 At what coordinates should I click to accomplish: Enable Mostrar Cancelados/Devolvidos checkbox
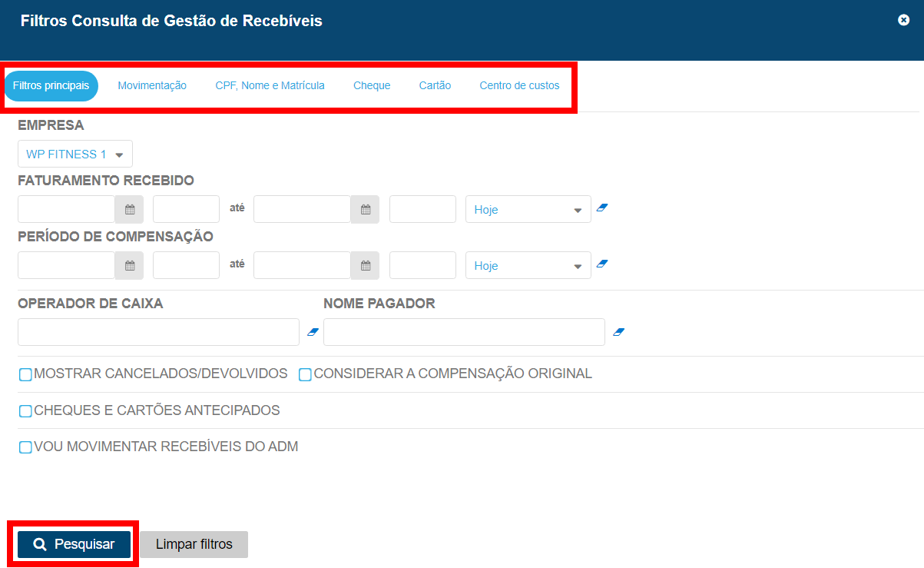pyautogui.click(x=25, y=375)
